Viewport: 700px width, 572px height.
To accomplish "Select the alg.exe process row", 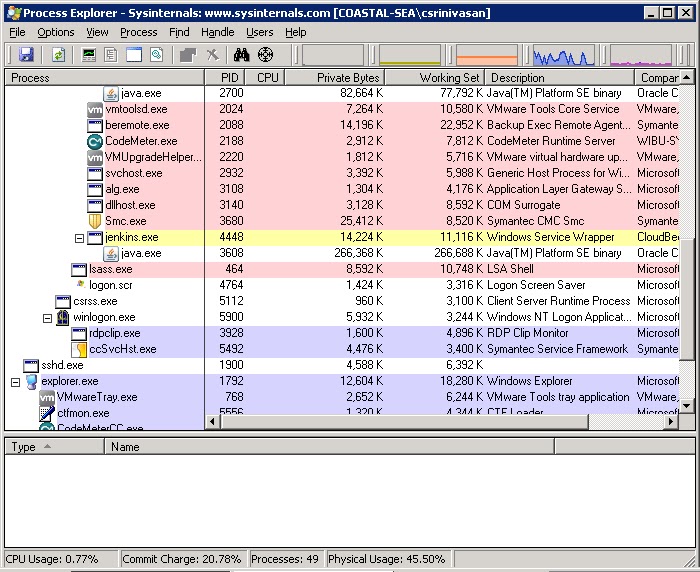I will pos(342,189).
